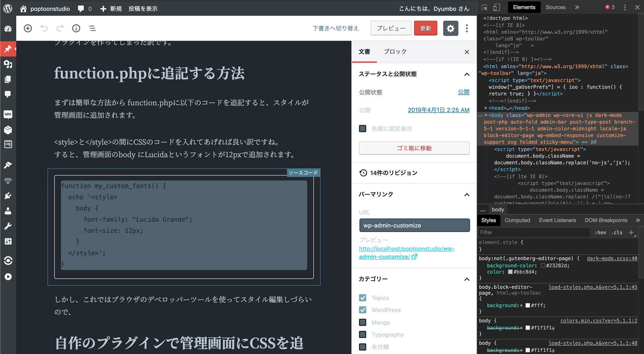Screen dimensions: 644x354
Task: Open the Plugins plug sidebar icon
Action: click(x=8, y=196)
